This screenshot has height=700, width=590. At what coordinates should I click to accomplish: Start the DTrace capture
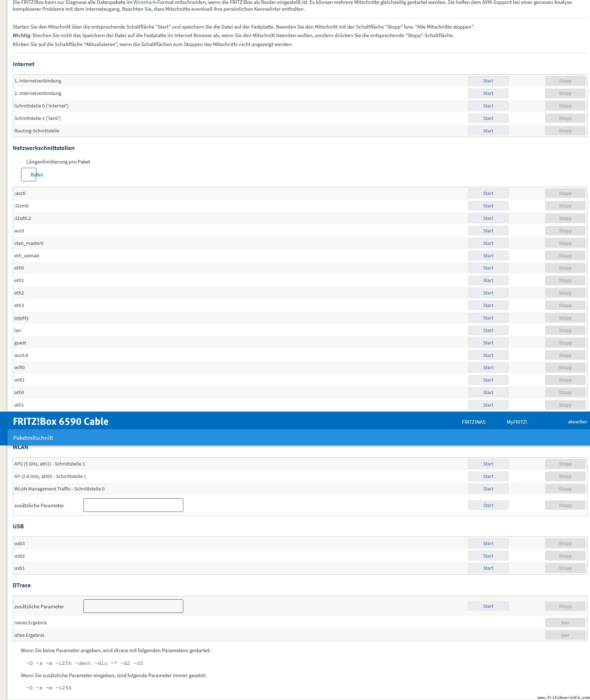point(488,606)
